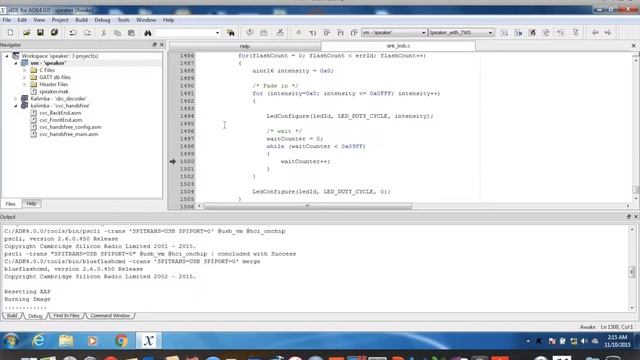This screenshot has width=640, height=360.
Task: Select cvc_handsfree_config.asm in the tree
Action: [70, 127]
